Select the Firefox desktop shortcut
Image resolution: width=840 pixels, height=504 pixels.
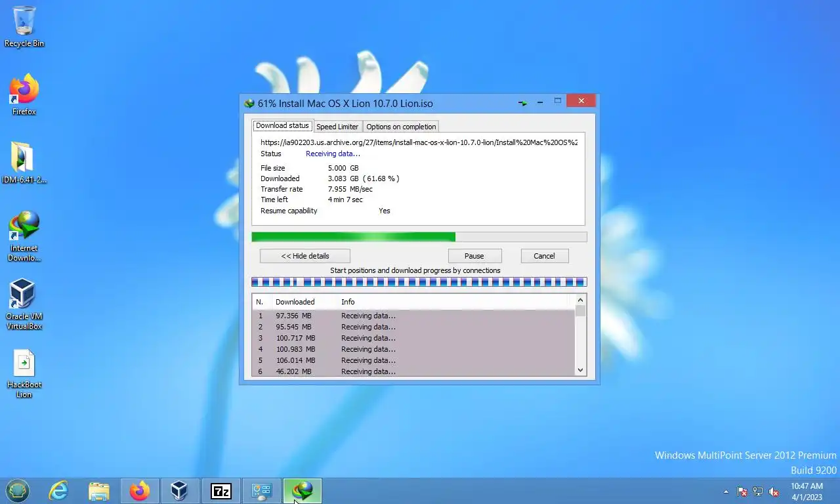click(x=24, y=95)
